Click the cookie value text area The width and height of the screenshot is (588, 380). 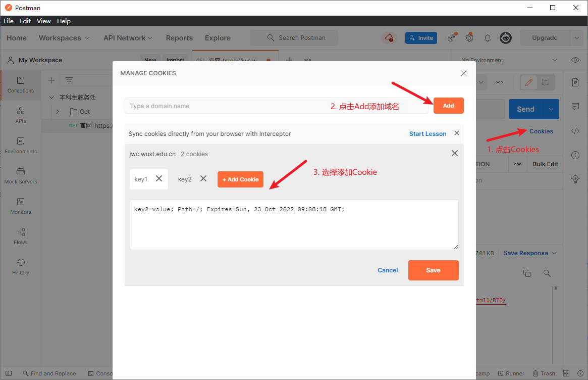(x=294, y=225)
